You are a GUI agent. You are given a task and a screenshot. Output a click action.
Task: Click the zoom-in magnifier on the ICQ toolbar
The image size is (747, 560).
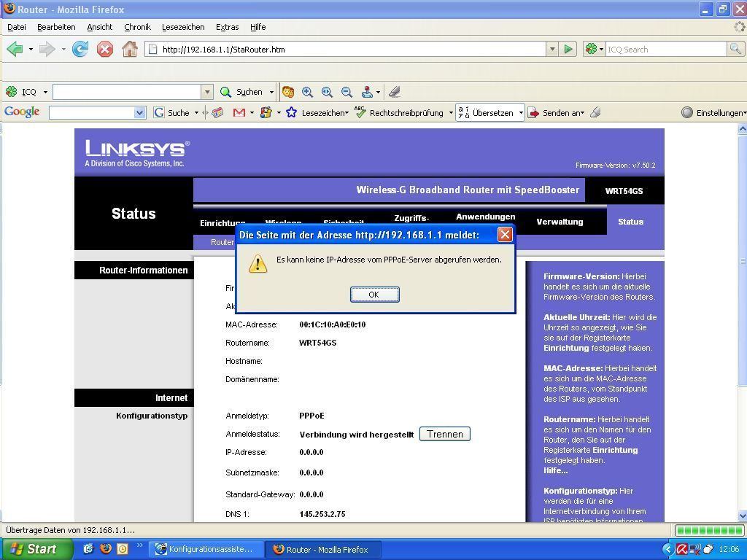click(x=307, y=91)
